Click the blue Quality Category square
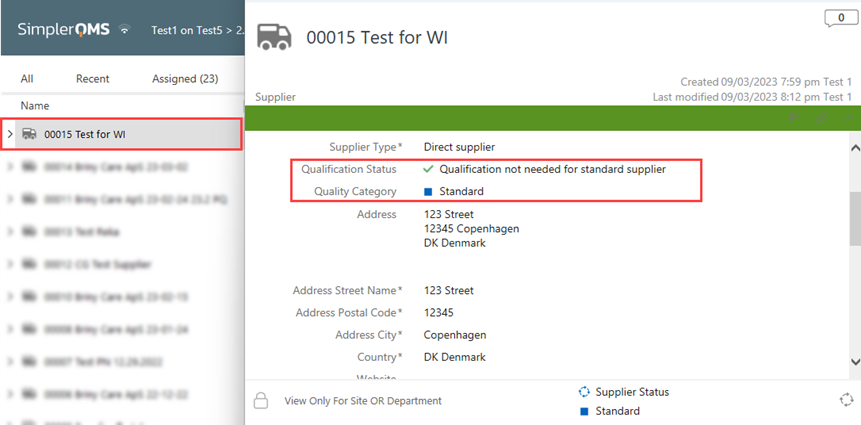This screenshot has height=425, width=861. click(428, 192)
